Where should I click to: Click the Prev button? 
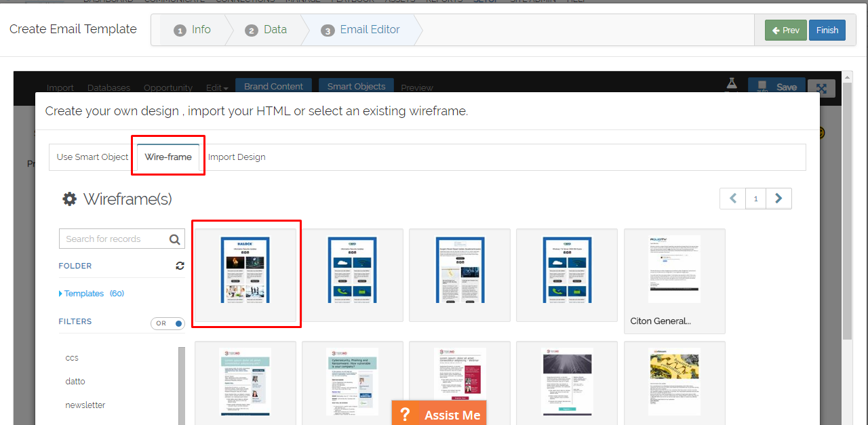(785, 30)
